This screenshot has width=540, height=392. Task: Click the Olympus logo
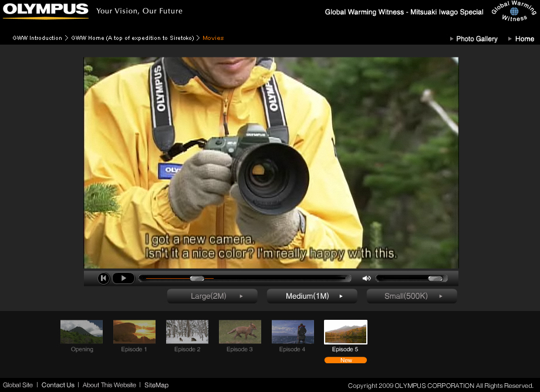[x=46, y=11]
